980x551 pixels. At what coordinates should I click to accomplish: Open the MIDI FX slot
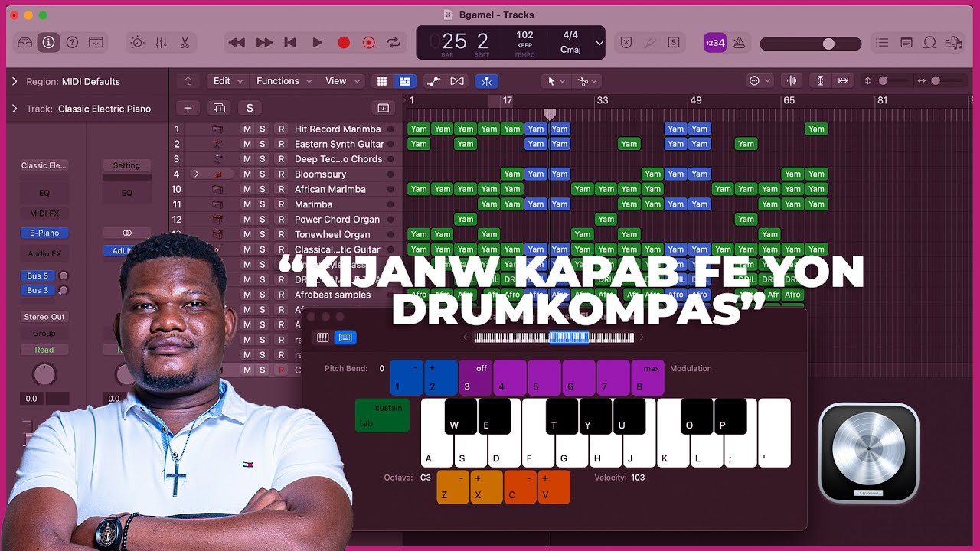click(x=44, y=214)
